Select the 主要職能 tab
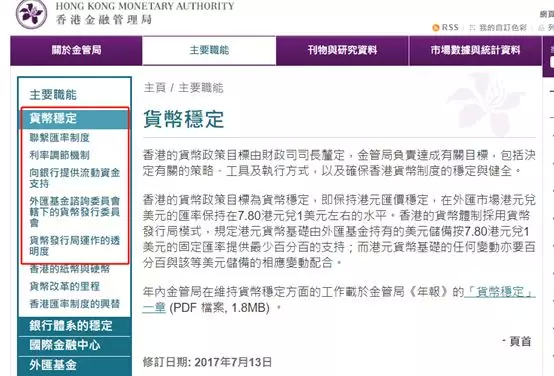Viewport: 554px width, 376px height. 209,51
